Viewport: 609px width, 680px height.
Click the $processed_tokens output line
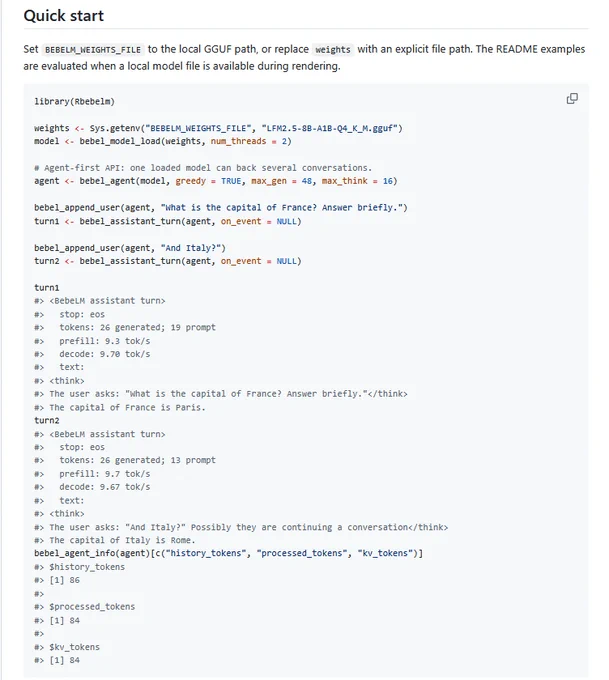85,607
